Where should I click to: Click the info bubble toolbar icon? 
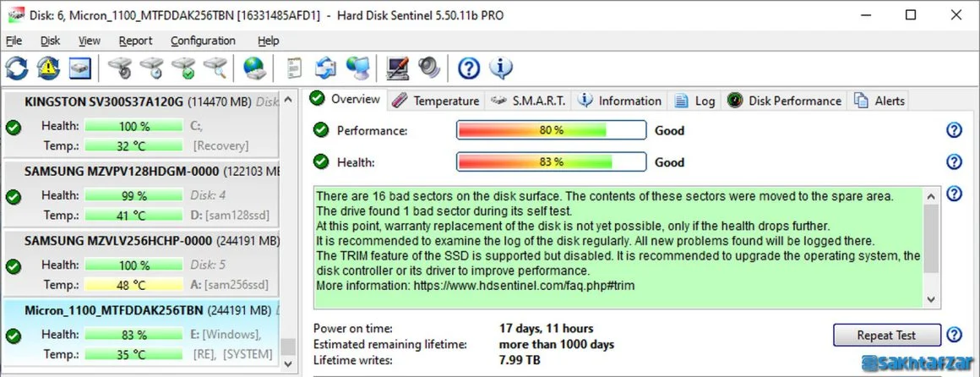point(501,68)
